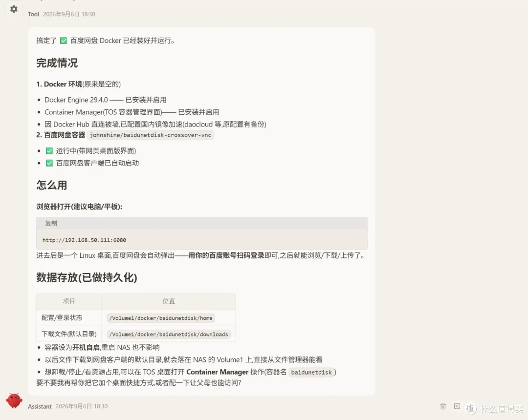This screenshot has height=420, width=528.
Task: Click the http://192.168.50.111:6080 address text
Action: [x=84, y=240]
